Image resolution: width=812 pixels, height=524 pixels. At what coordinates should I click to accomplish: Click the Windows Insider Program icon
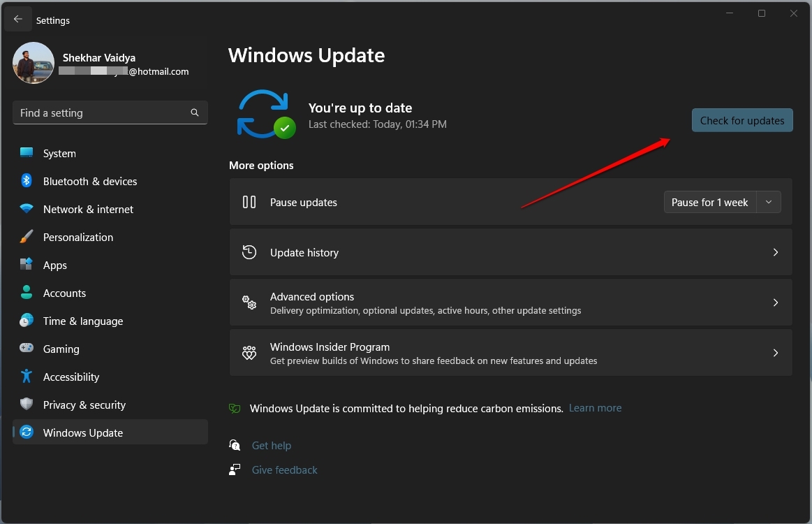(249, 352)
